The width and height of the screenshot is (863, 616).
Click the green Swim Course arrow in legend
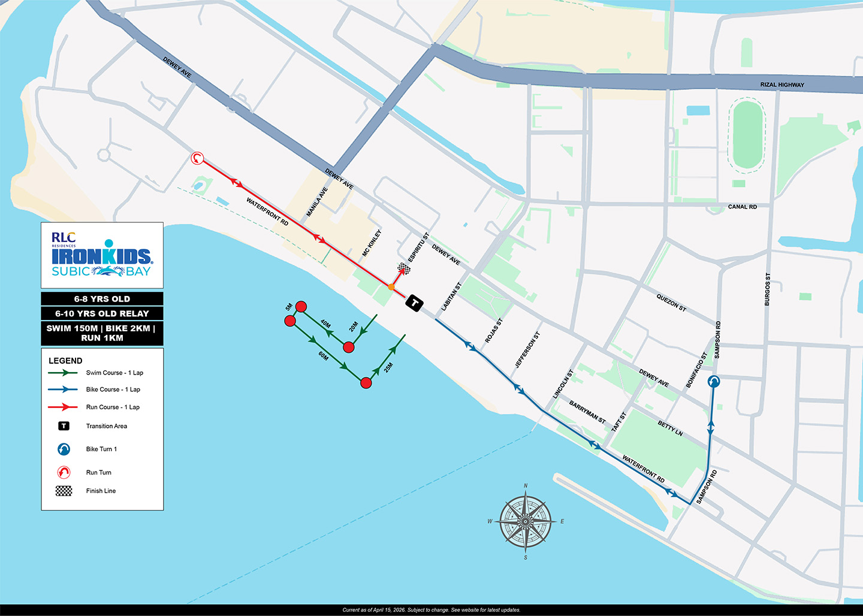(x=63, y=373)
